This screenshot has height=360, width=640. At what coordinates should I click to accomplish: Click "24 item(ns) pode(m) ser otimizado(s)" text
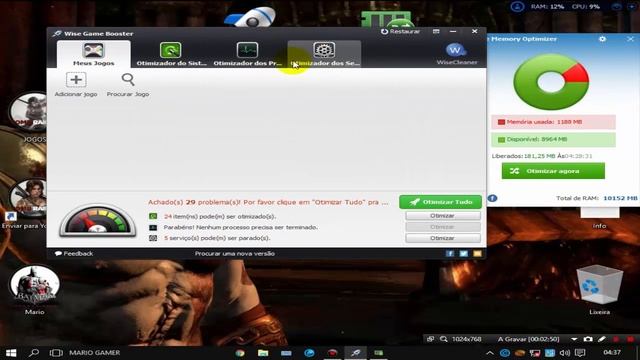click(x=220, y=216)
